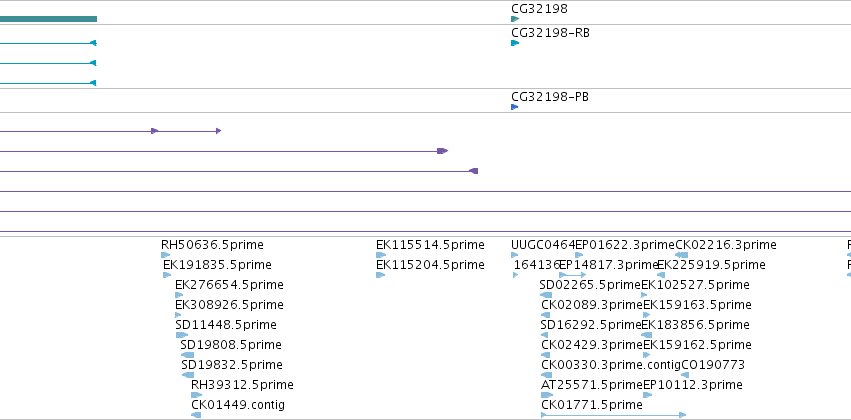Select the EP14817.3prime label
The height and width of the screenshot is (420, 851).
(608, 265)
